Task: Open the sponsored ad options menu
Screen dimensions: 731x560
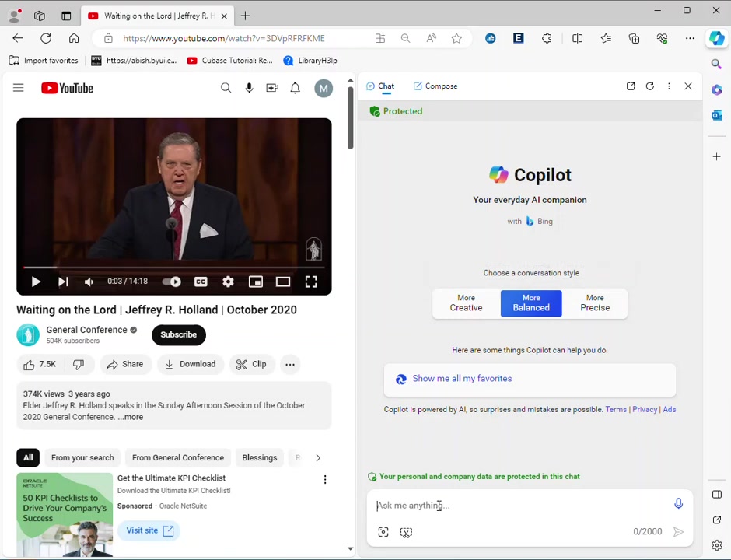Action: (325, 479)
